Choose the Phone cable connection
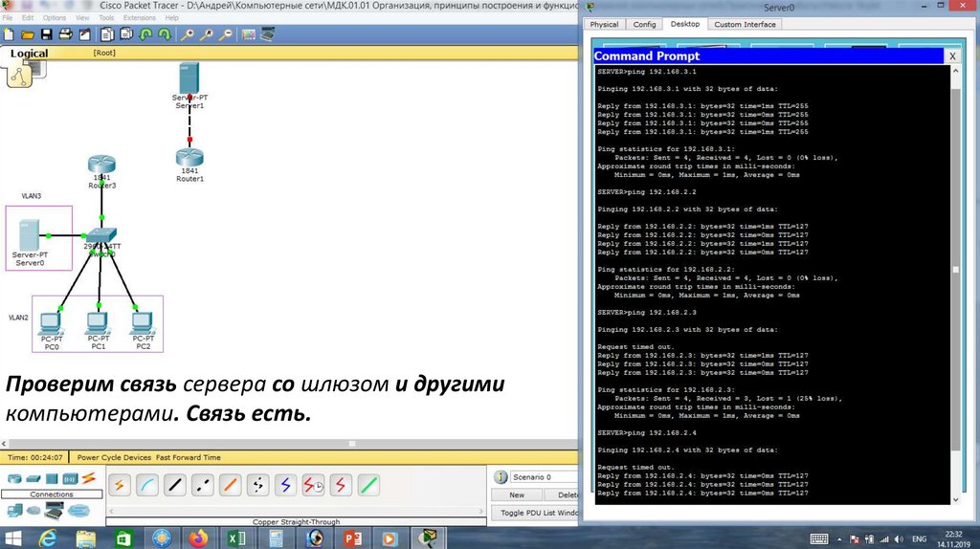 [257, 485]
